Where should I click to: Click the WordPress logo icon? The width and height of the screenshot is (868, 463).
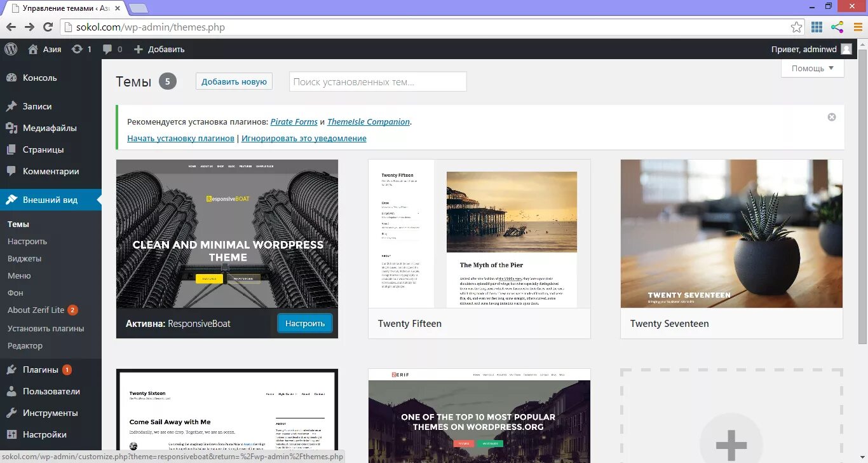10,49
